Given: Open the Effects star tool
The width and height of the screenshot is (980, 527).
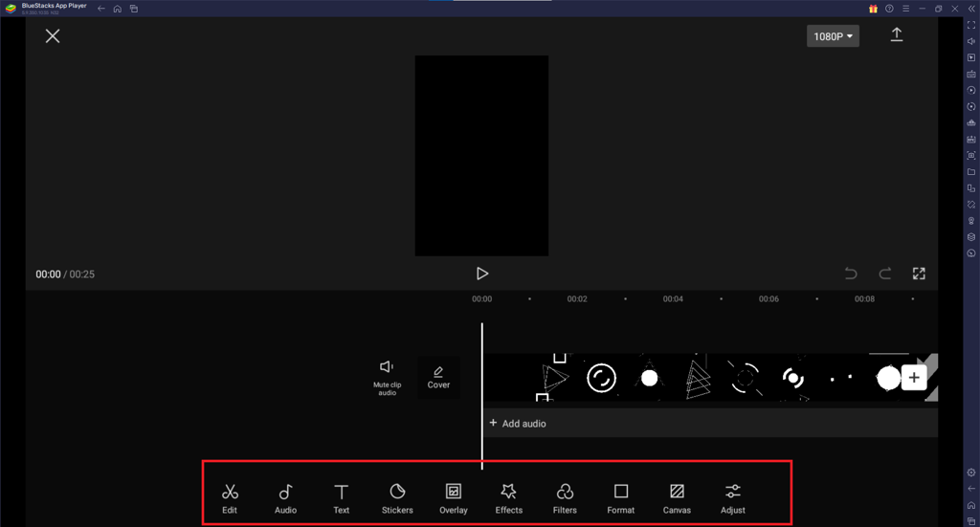Looking at the screenshot, I should coord(509,496).
